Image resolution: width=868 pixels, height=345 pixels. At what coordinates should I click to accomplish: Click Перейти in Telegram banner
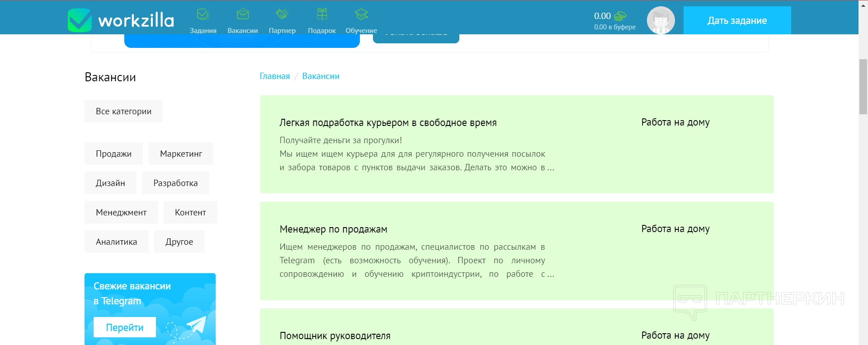(x=125, y=327)
